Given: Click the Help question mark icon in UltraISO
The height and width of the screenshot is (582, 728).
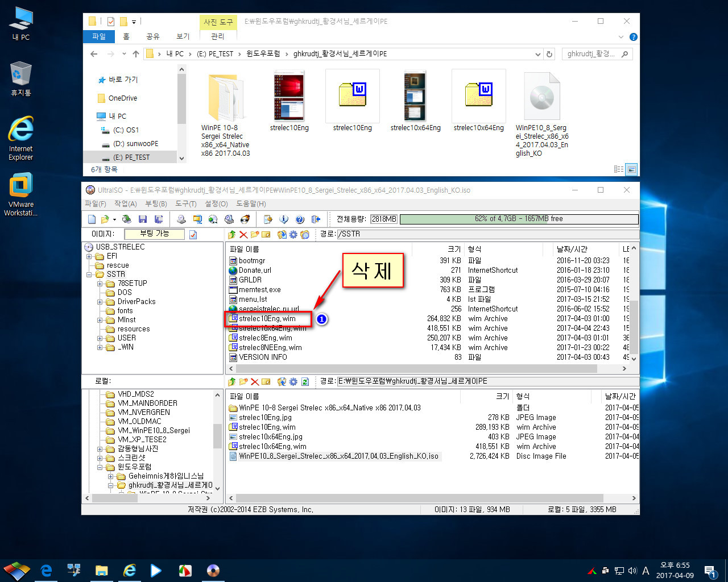Looking at the screenshot, I should (300, 219).
